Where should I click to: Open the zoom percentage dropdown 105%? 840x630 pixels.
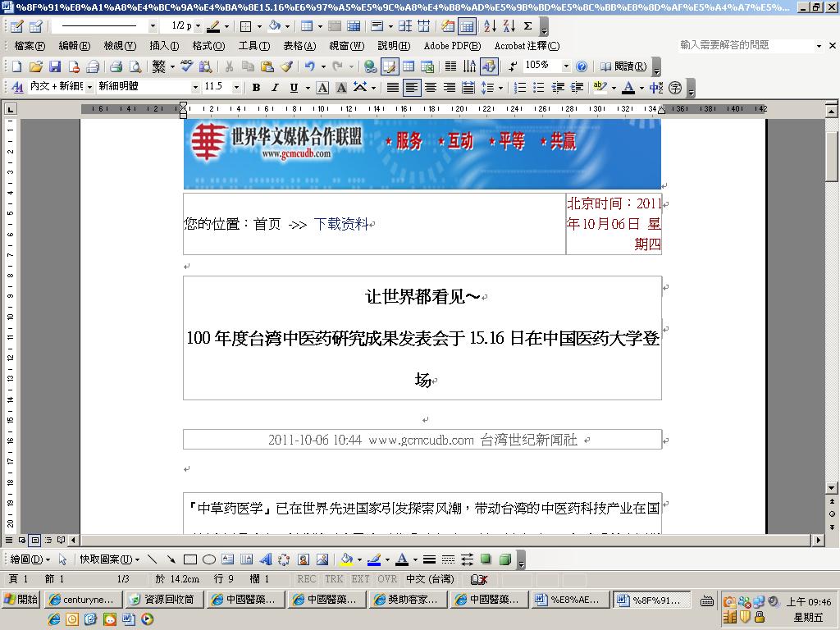tap(566, 66)
